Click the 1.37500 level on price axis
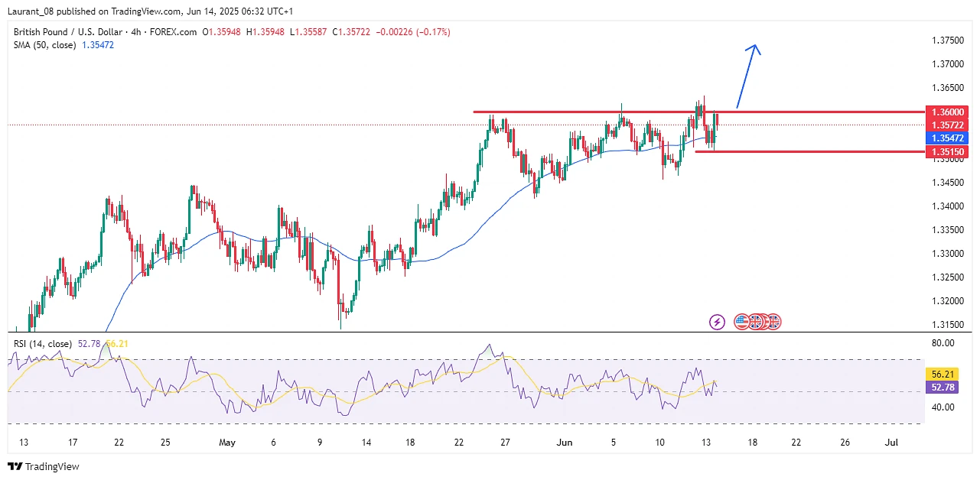This screenshot has height=480, width=980. pos(947,41)
